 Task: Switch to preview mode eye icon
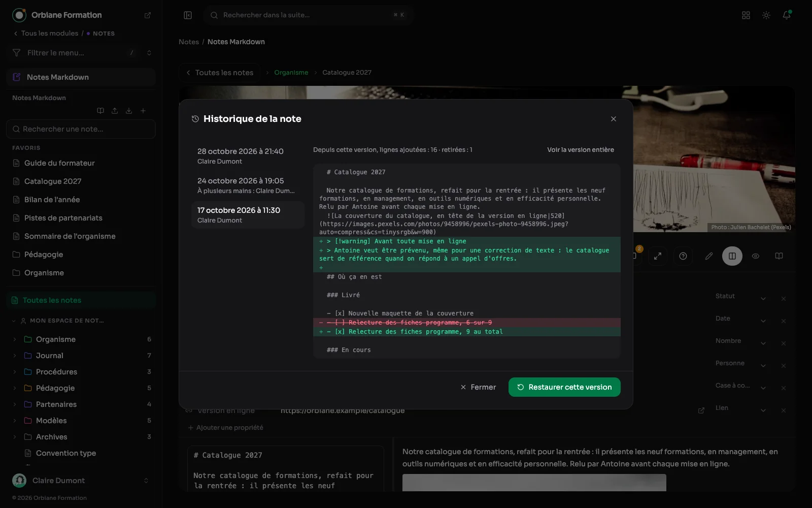pyautogui.click(x=756, y=256)
